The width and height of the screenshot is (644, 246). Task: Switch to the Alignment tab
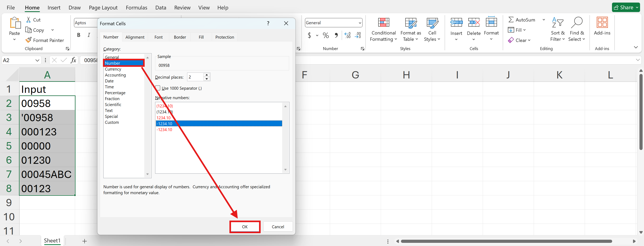(135, 37)
